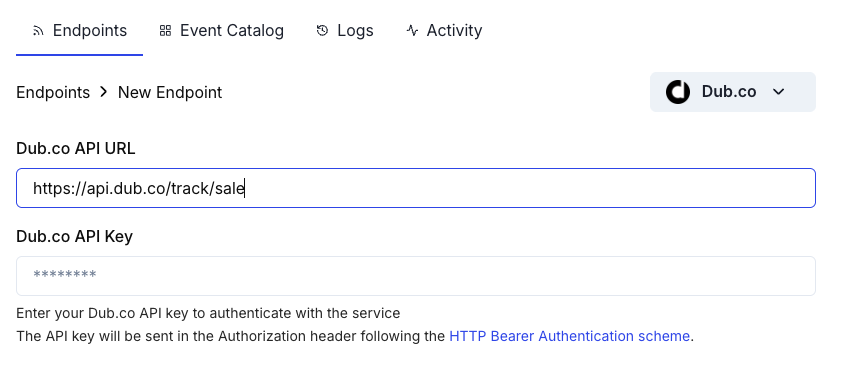
Task: Go back via the Endpoints breadcrumb link
Action: tap(53, 92)
